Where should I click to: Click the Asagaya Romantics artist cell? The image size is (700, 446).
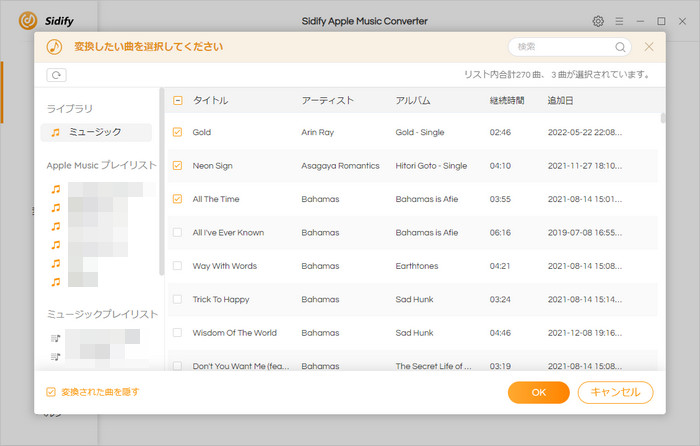[340, 166]
